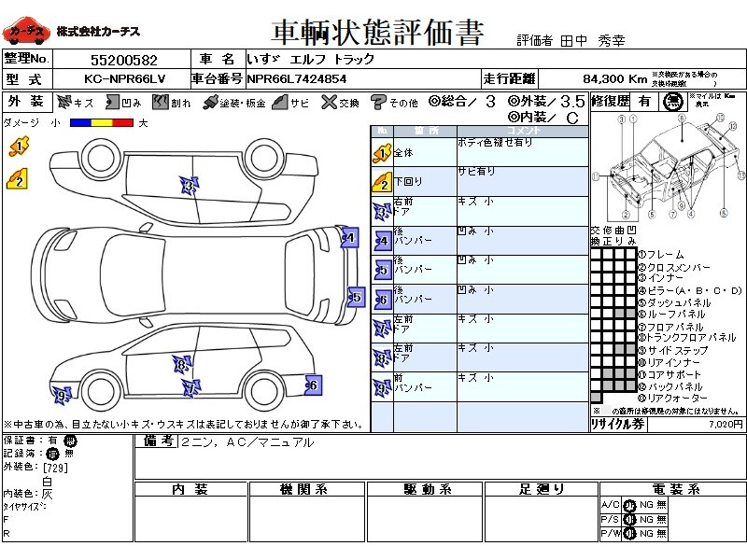Click damage marker 3 on top car view
Screen dimensions: 747x560
190,187
